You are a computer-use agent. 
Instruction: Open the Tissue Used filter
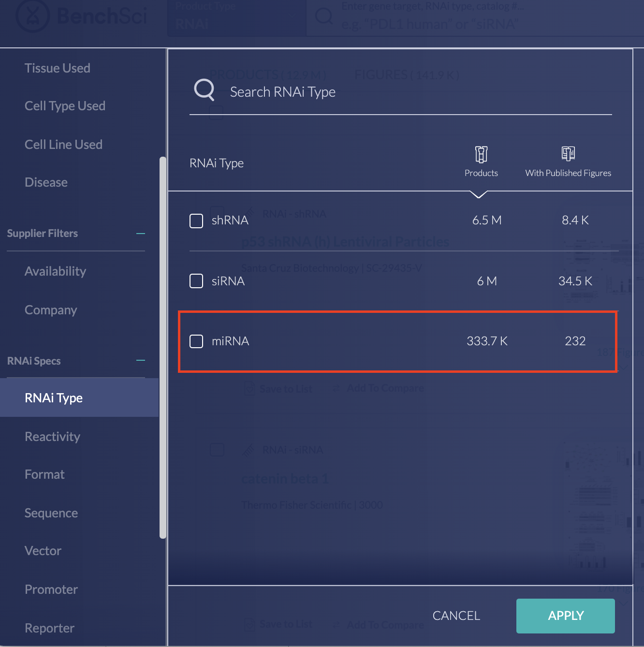coord(58,68)
